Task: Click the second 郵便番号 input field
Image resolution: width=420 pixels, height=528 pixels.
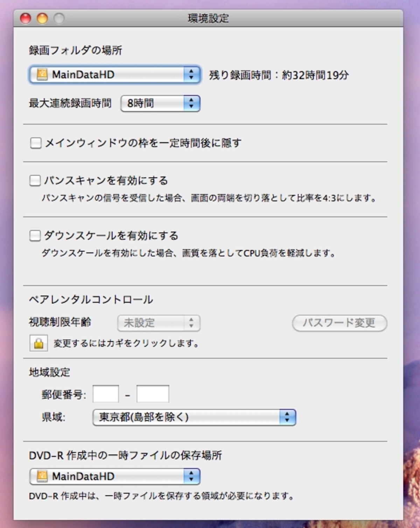Action: pyautogui.click(x=153, y=394)
